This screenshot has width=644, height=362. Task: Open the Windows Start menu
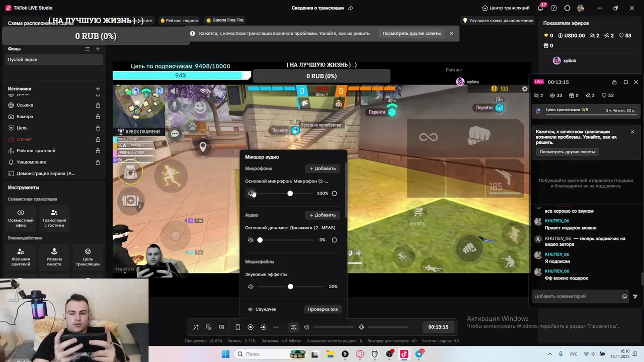point(225,354)
